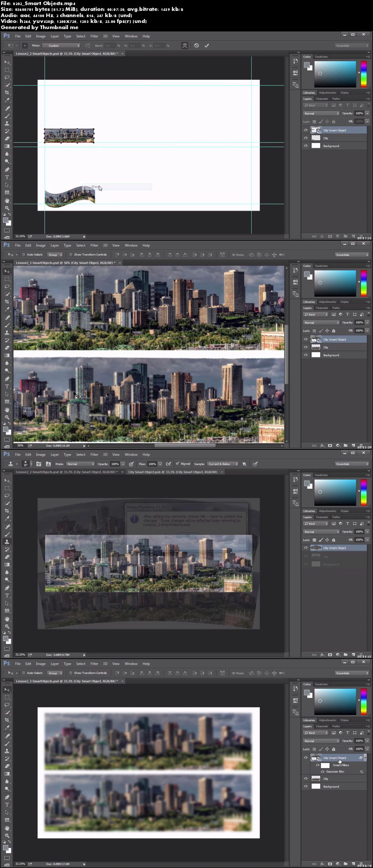
Task: Click the filter for type layers icon, 00:06:16 frame
Action: 348,733
